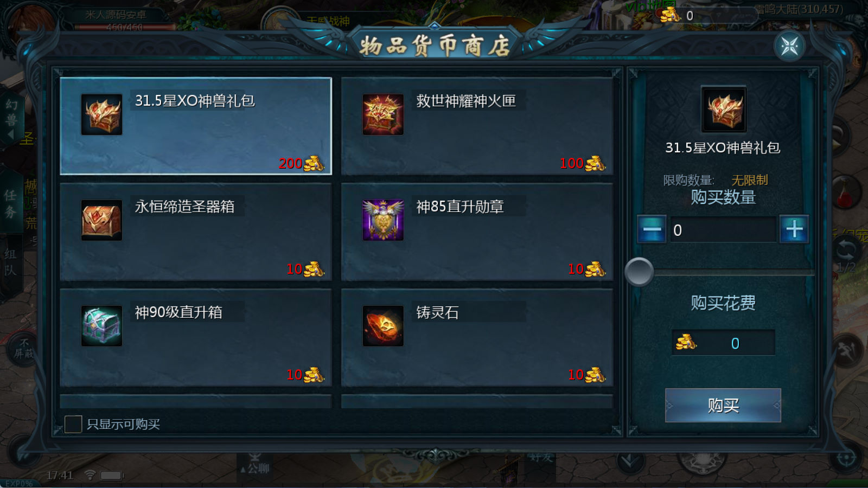
Task: Click the gold coin price of 救世神耀神火匣
Action: tap(583, 163)
